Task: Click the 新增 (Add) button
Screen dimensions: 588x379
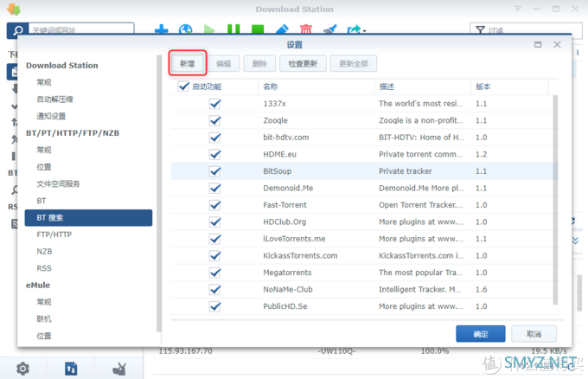Action: pyautogui.click(x=187, y=63)
